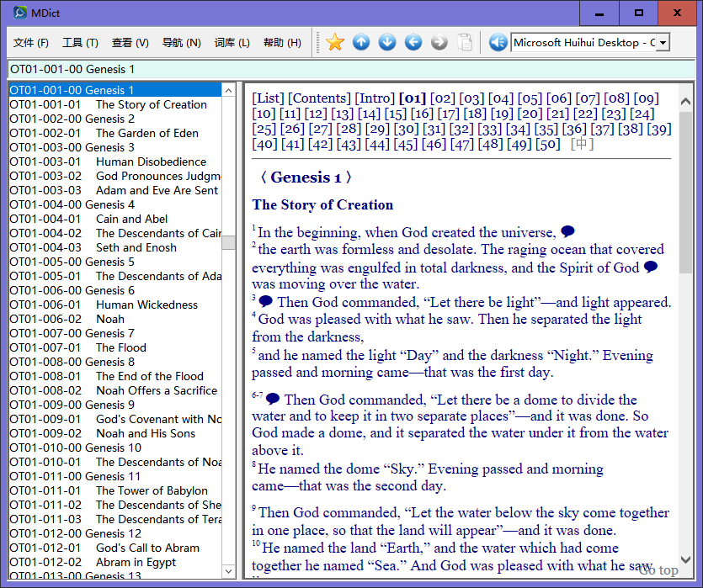Click the entry list scrollbar thumb
Viewport: 703px width, 588px height.
pos(229,242)
